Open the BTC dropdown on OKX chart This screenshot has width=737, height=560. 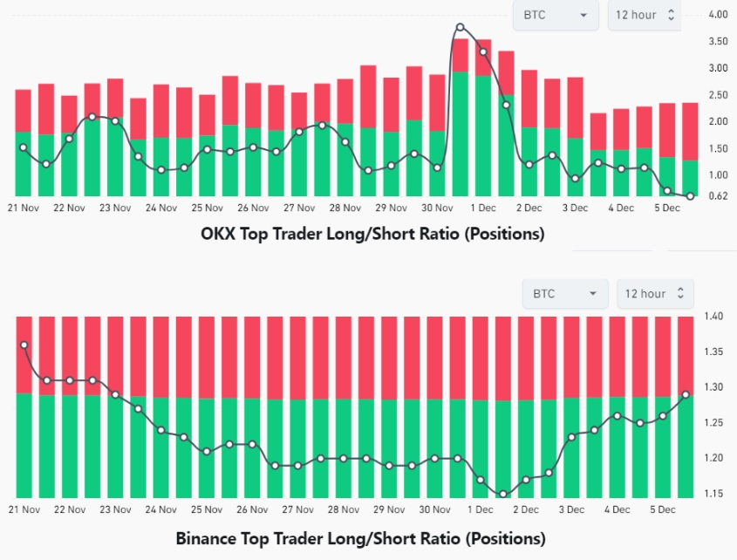[556, 15]
